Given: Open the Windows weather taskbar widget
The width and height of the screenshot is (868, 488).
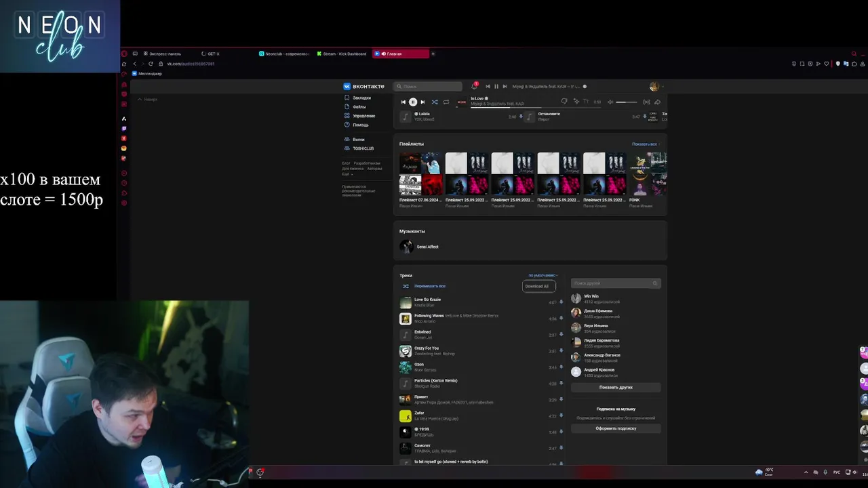Looking at the screenshot, I should 764,472.
